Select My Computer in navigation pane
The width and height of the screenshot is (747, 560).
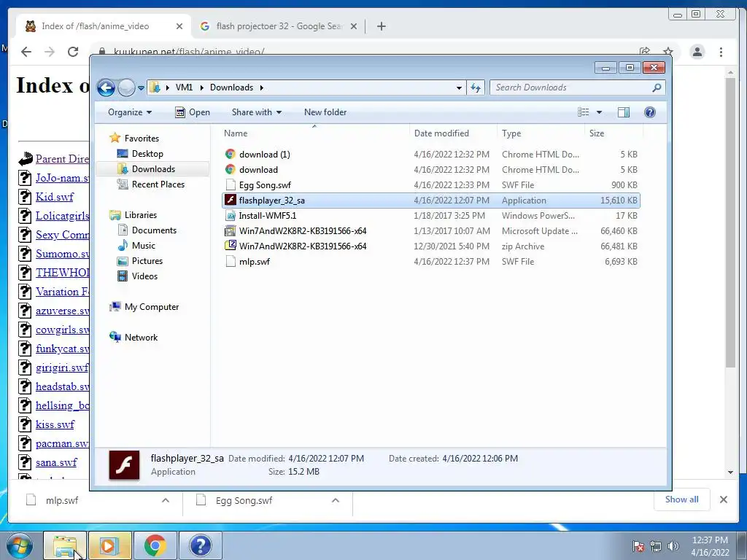point(152,307)
